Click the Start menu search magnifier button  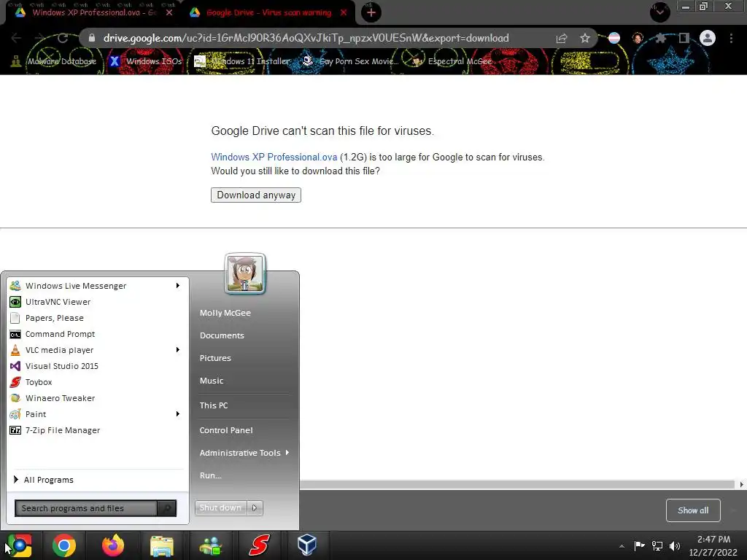167,508
